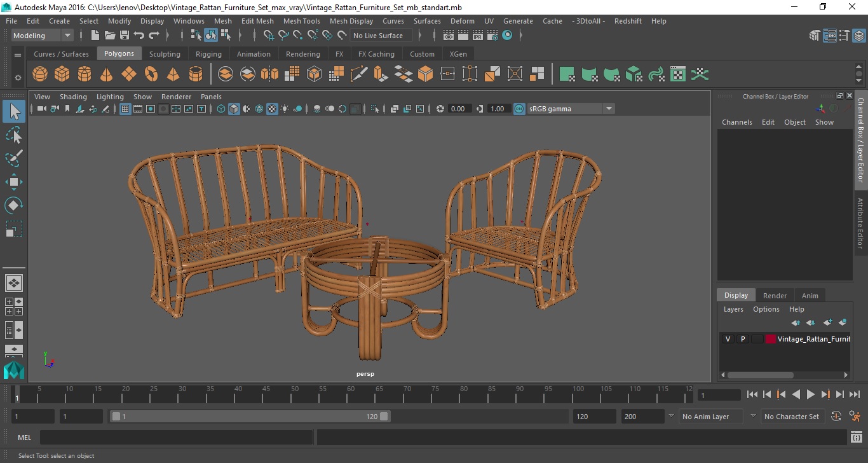Click the layer list horizontal scrollbar
Image resolution: width=868 pixels, height=463 pixels.
[x=761, y=375]
